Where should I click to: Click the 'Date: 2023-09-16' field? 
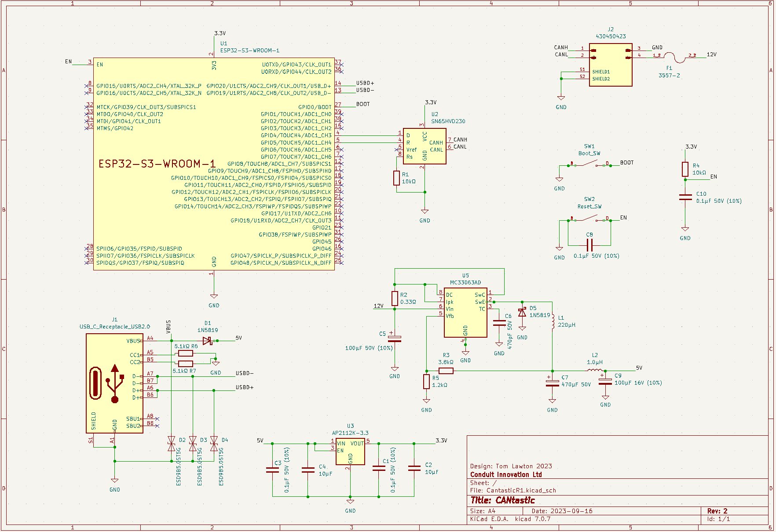(x=562, y=511)
